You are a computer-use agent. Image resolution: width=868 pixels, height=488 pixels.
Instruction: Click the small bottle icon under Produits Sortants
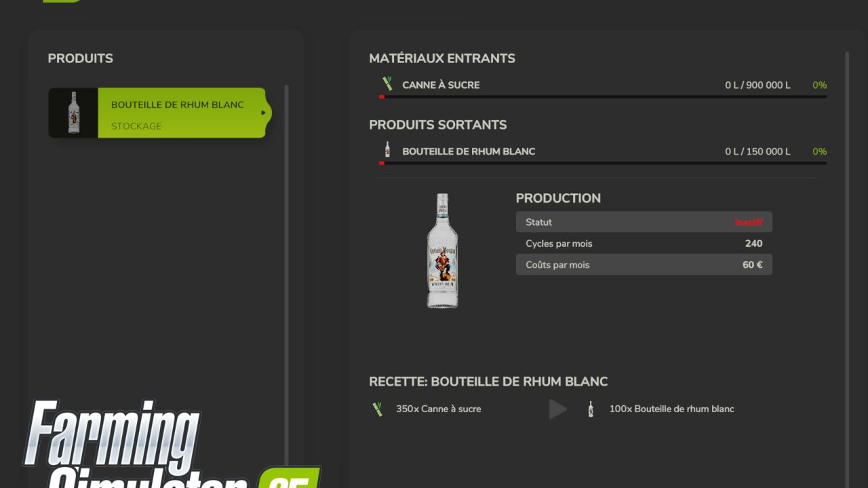387,150
